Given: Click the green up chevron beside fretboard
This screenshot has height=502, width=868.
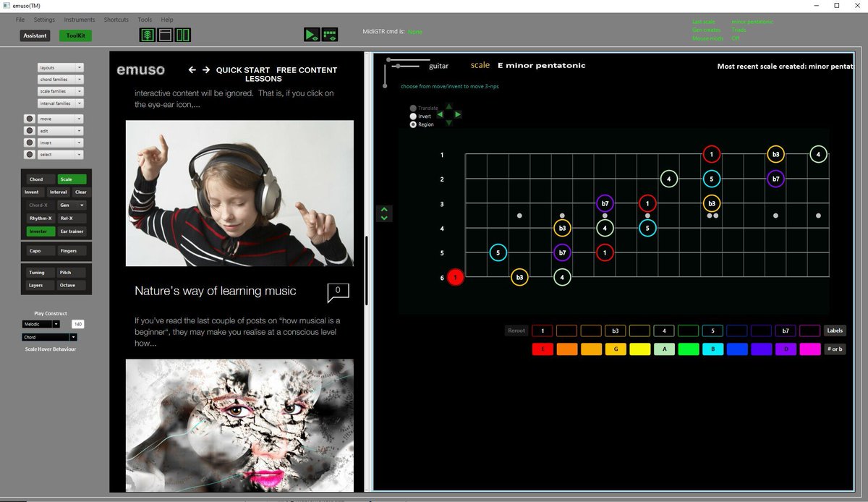Looking at the screenshot, I should click(384, 210).
